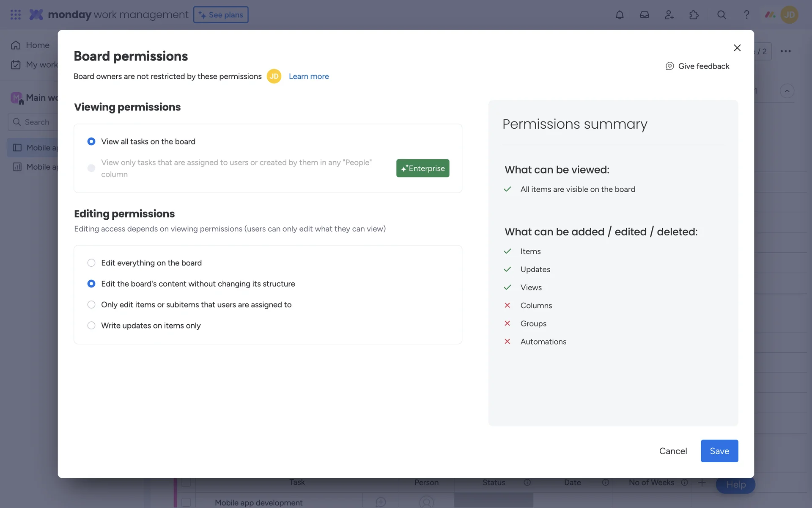Open the Learn more link
The image size is (812, 508).
click(x=309, y=77)
